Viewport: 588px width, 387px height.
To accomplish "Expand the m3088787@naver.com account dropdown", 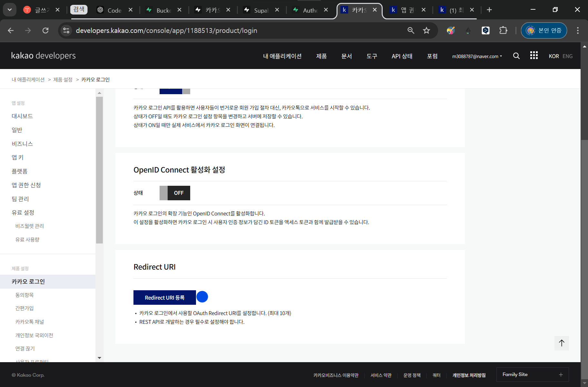I will tap(477, 56).
